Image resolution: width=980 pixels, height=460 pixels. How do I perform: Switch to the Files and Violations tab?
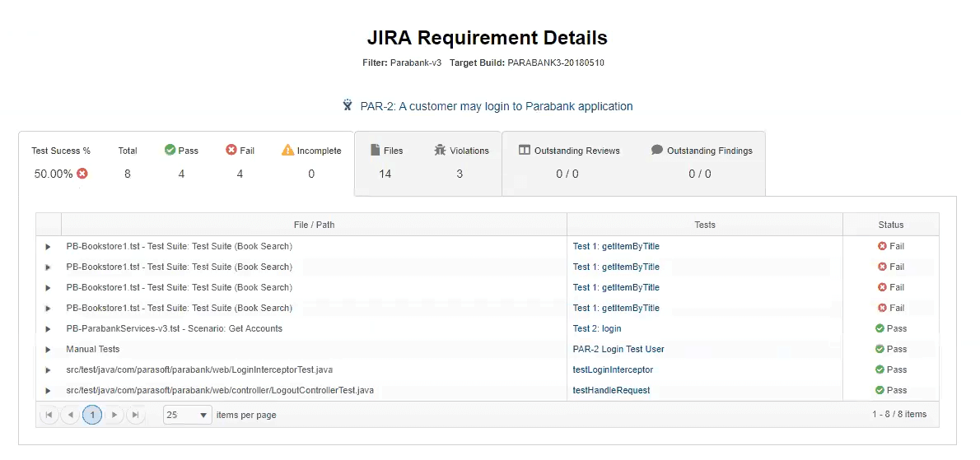click(427, 162)
